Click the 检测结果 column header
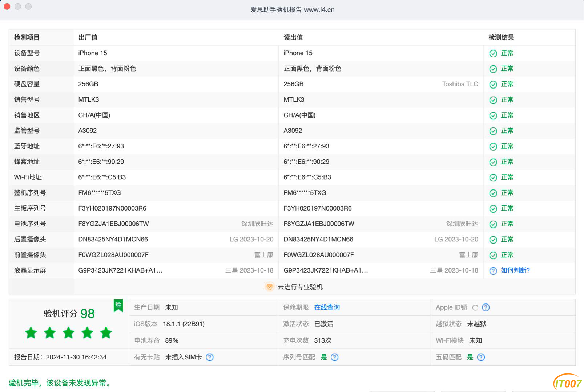This screenshot has height=392, width=584. tap(501, 37)
